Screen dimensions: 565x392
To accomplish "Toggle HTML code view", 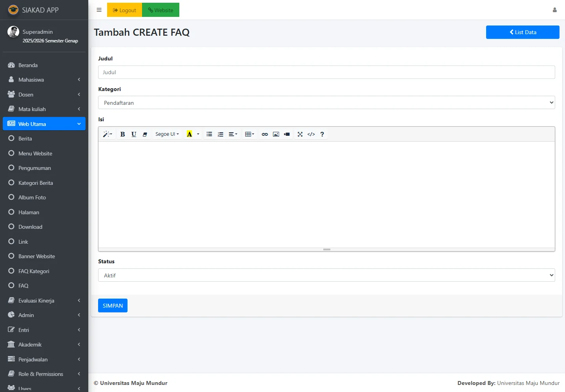I will tap(311, 134).
